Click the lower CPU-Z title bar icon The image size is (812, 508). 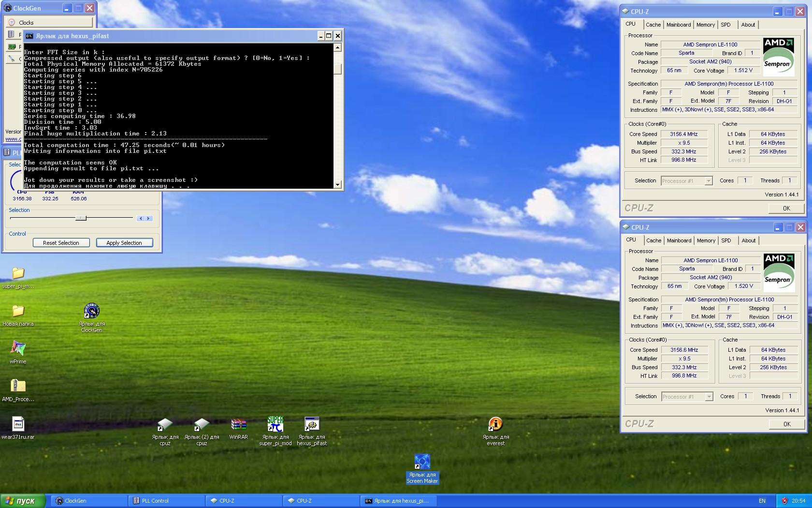tap(626, 227)
